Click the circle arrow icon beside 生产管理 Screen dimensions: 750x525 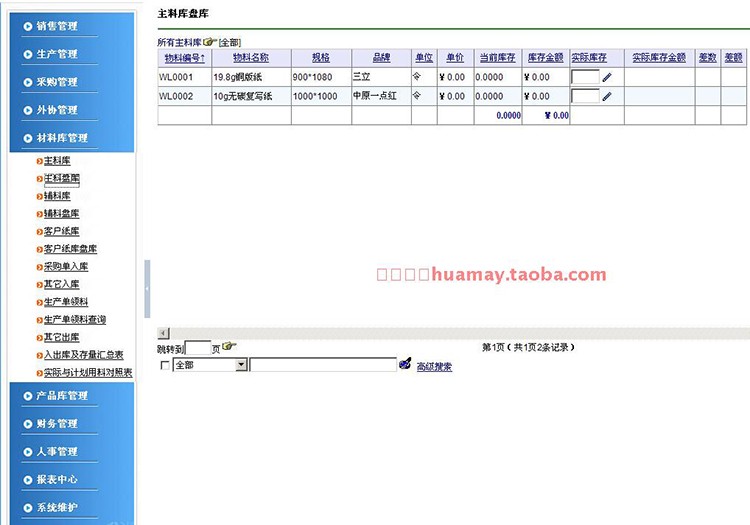pos(28,55)
